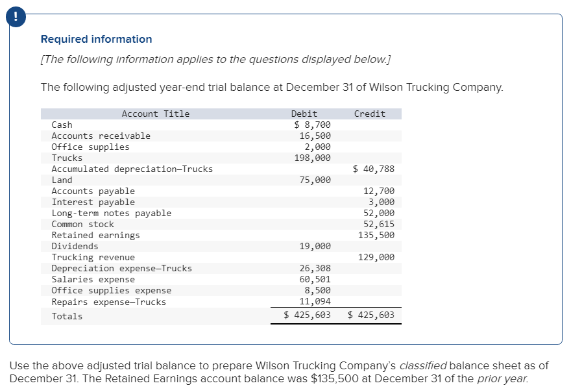Click the Credit column header
This screenshot has height=392, width=582.
[x=369, y=114]
